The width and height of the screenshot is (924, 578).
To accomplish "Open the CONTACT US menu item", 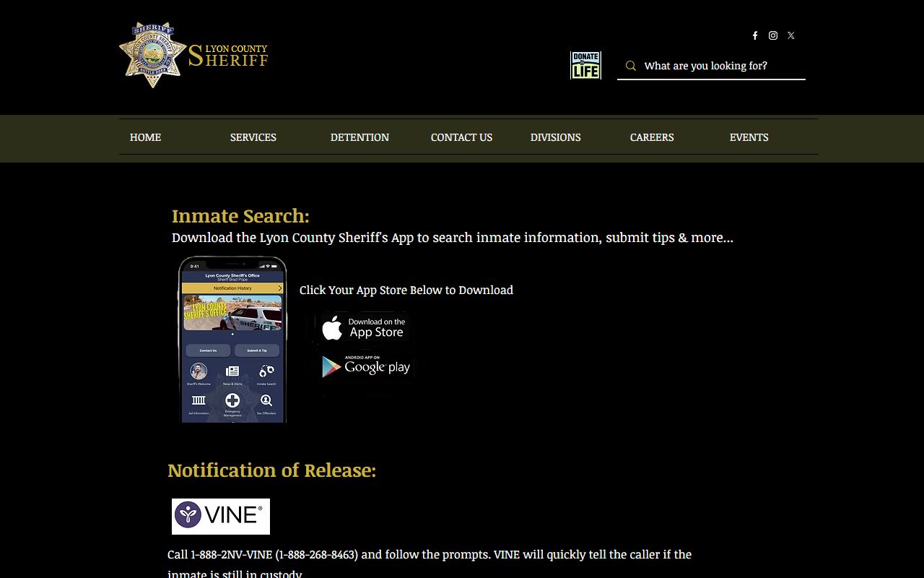I will click(x=461, y=137).
